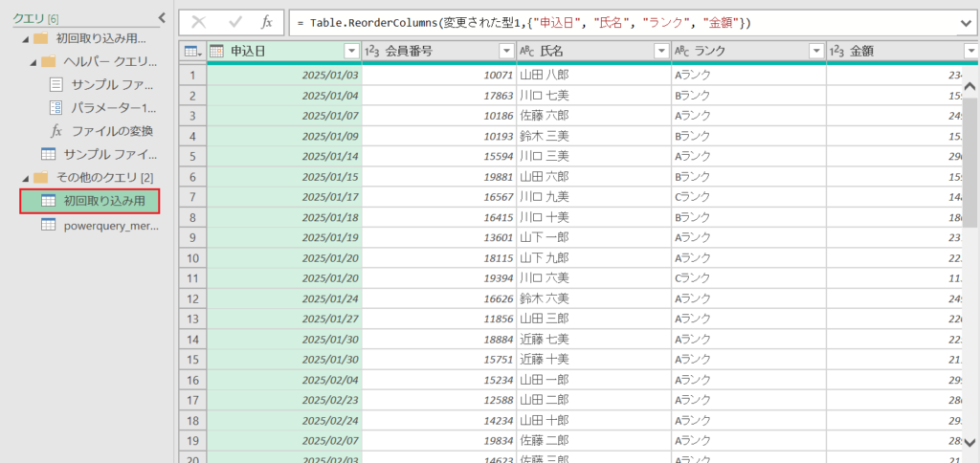This screenshot has height=463, width=980.
Task: Click the member number cell 16415
Action: [x=438, y=217]
